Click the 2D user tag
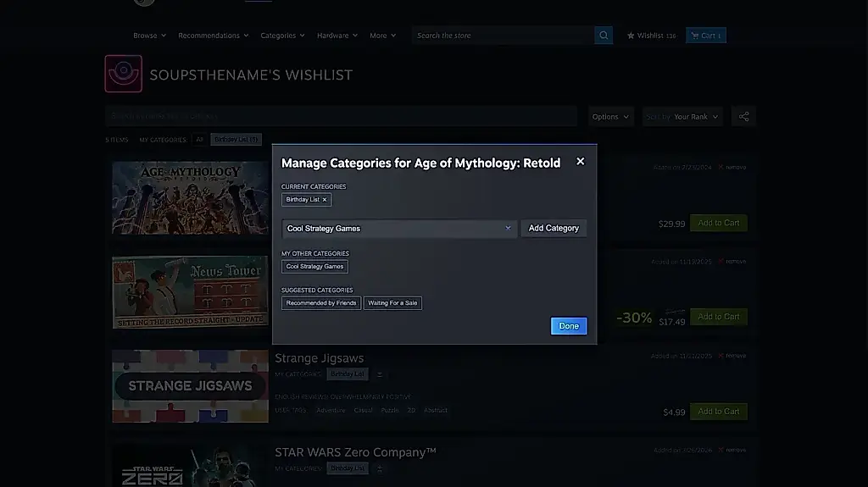 pos(411,410)
